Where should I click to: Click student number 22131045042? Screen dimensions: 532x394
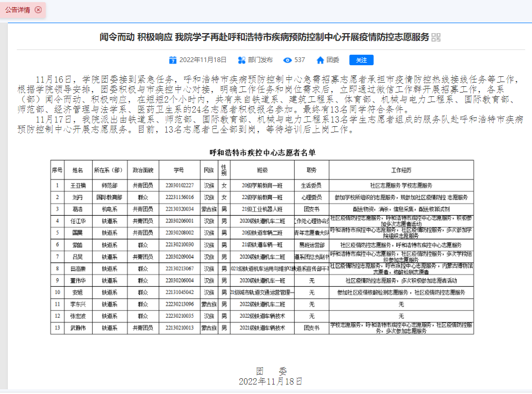pyautogui.click(x=179, y=292)
